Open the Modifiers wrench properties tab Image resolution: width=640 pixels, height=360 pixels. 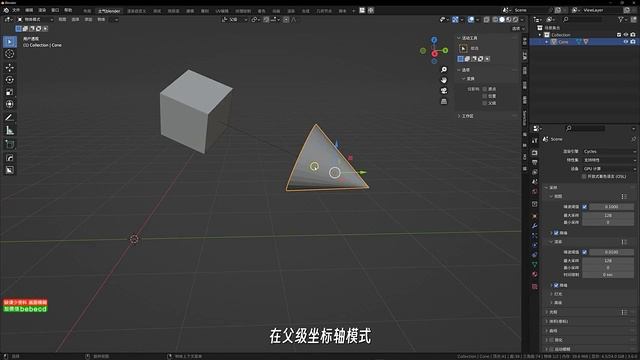click(x=535, y=226)
